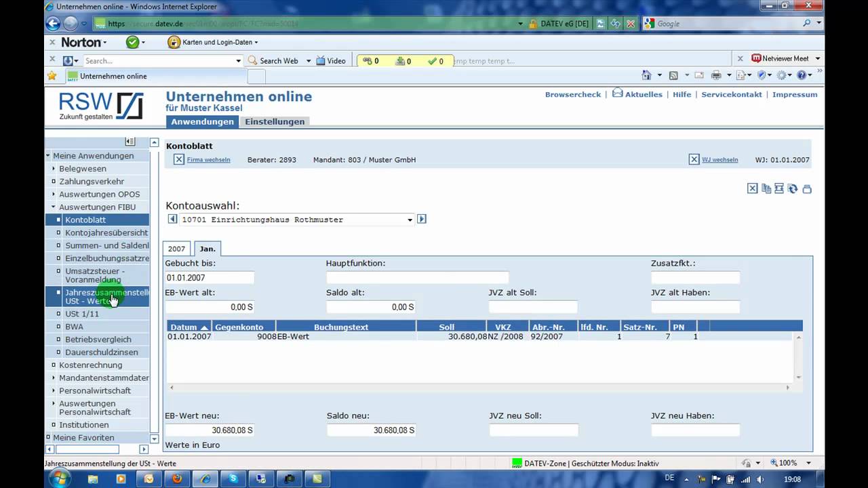Switch to the Anwendungen tab
868x488 pixels.
pos(202,121)
